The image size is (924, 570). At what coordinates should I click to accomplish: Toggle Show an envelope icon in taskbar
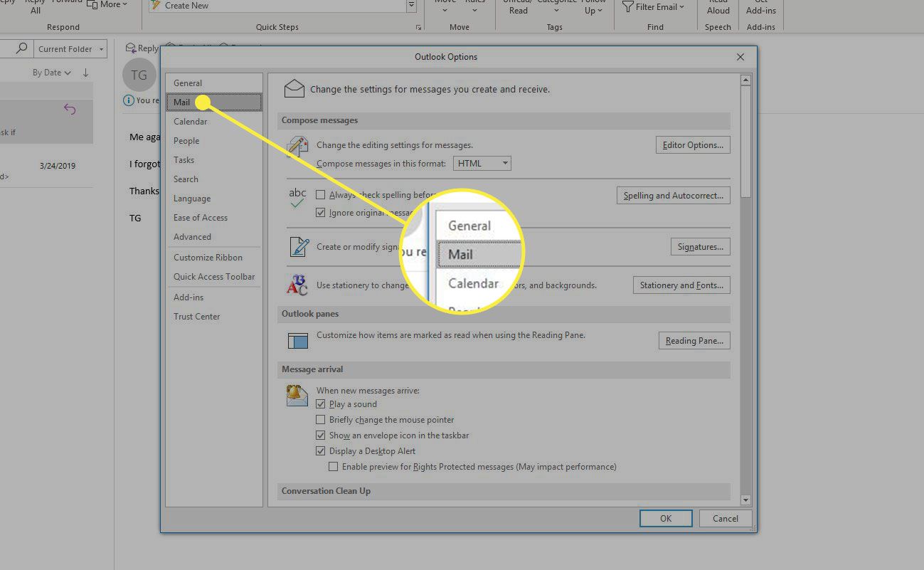(x=321, y=436)
